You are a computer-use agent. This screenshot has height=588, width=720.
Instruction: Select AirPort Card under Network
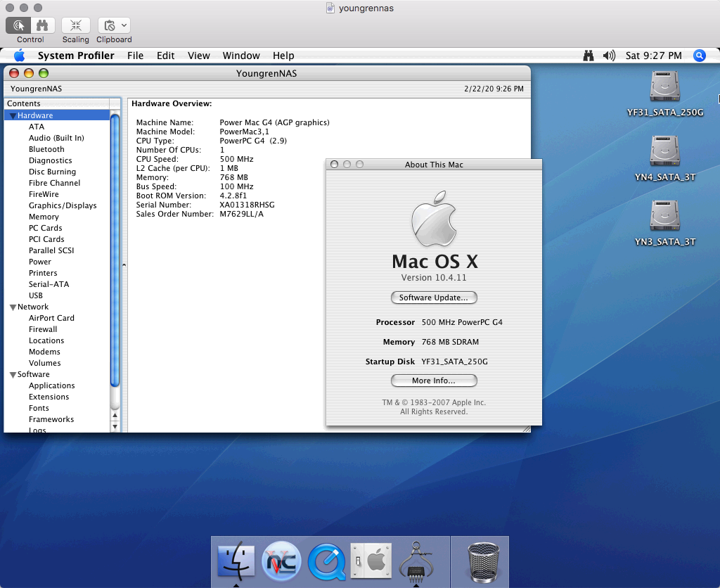click(x=51, y=318)
